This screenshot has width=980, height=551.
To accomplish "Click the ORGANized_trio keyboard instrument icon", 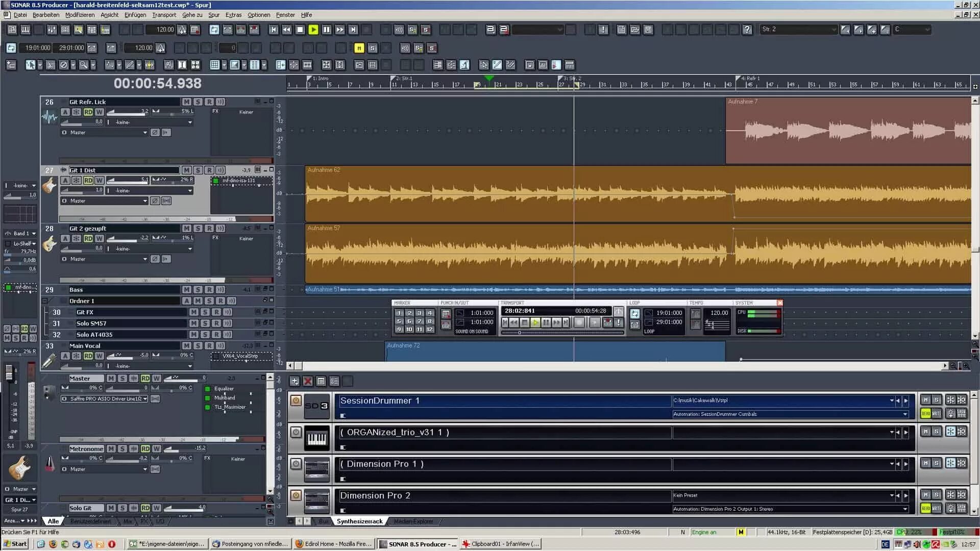I will coord(316,438).
